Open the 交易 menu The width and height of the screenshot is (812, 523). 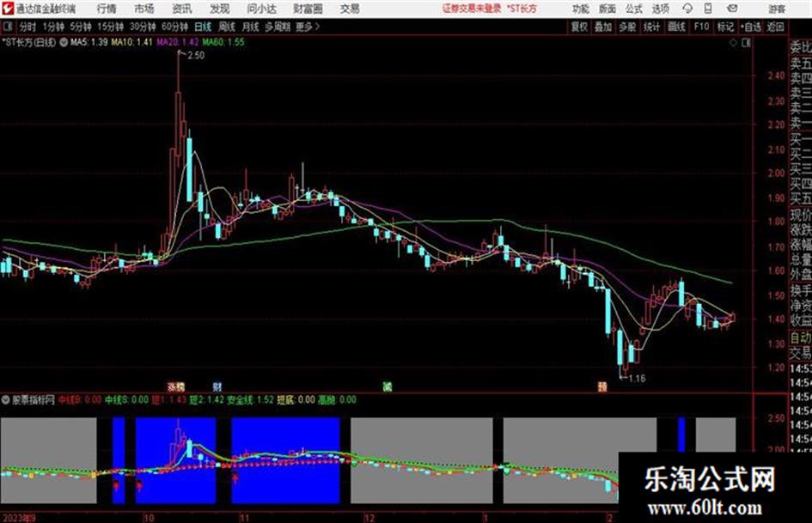click(x=350, y=9)
